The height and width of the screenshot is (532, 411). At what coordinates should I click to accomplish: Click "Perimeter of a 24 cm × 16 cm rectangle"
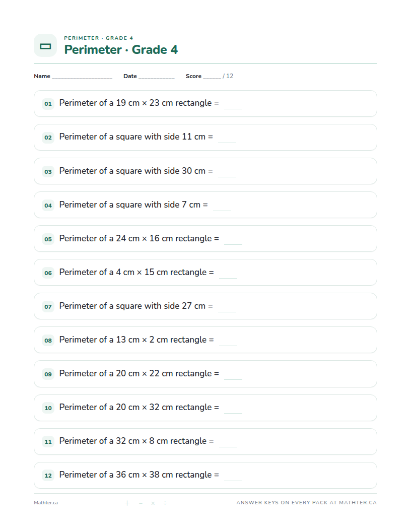[x=135, y=238]
